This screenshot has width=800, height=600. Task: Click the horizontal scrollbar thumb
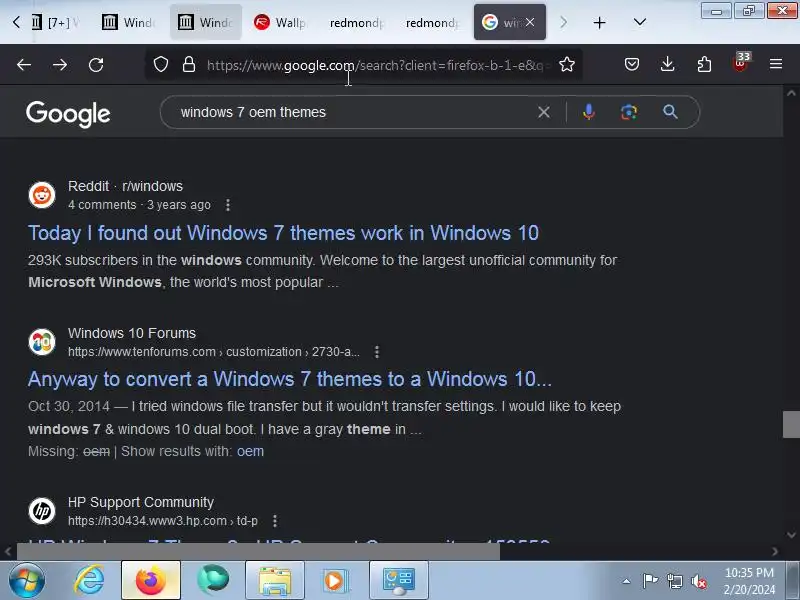pos(258,551)
